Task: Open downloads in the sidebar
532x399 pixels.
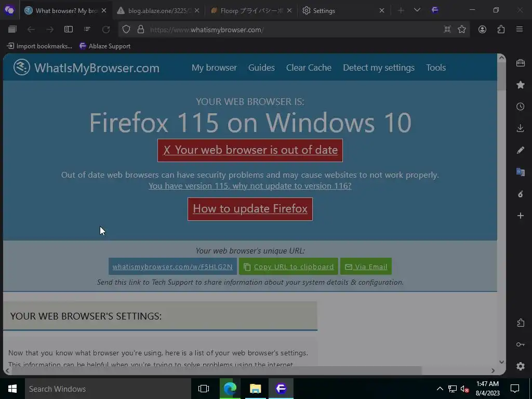Action: coord(521,128)
